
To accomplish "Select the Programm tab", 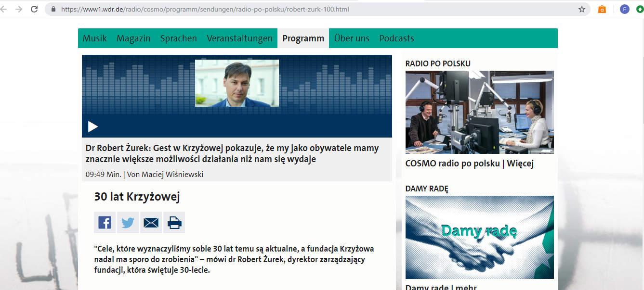I will tap(303, 38).
